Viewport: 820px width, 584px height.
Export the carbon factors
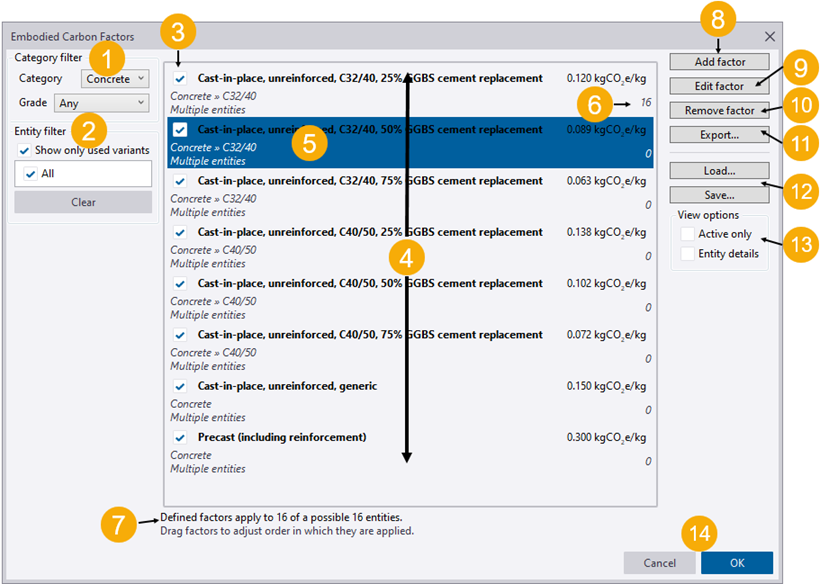tap(719, 134)
